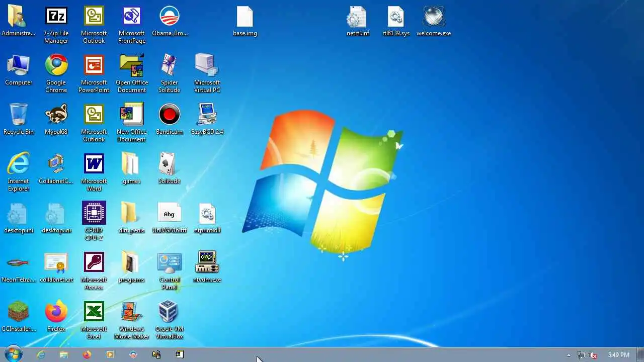Click the Show desktop button

[x=640, y=354]
